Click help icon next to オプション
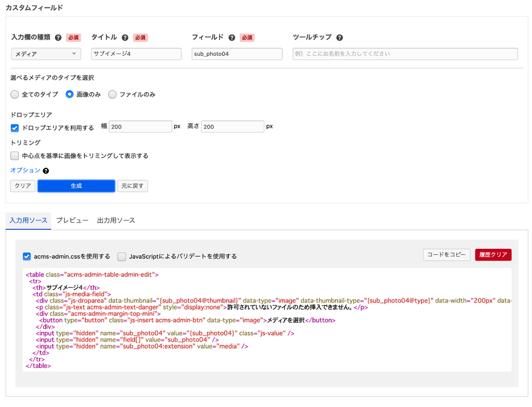Viewport: 532px width, 407px height. (x=46, y=171)
